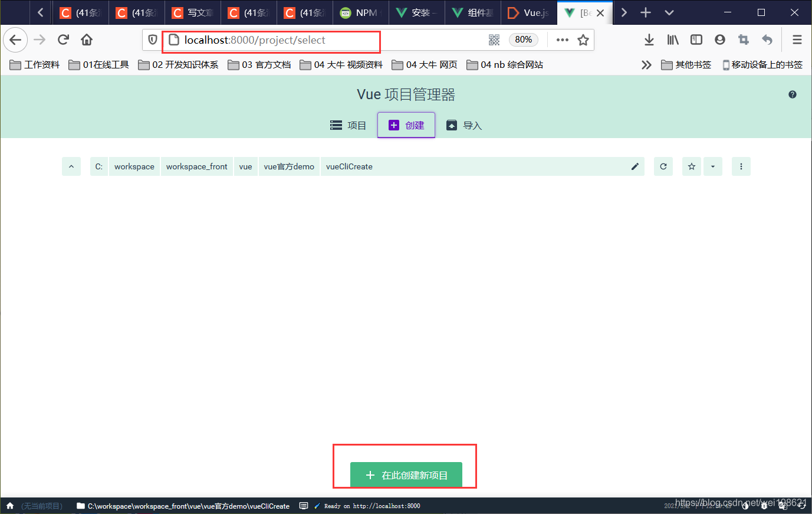
Task: Navigate to the C: drive path segment
Action: 99,166
